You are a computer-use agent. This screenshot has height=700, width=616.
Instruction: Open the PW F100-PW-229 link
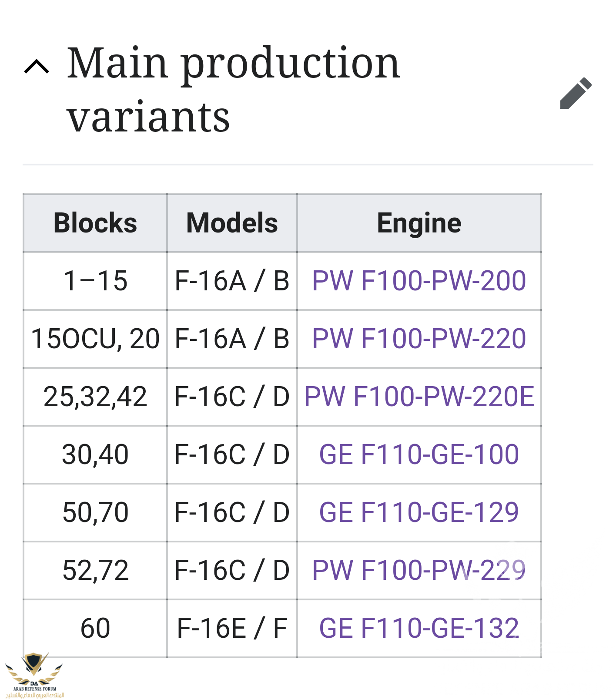419,570
